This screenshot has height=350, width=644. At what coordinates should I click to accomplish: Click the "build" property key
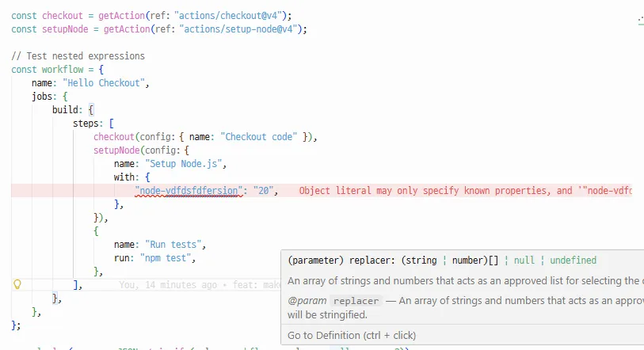tap(67, 109)
